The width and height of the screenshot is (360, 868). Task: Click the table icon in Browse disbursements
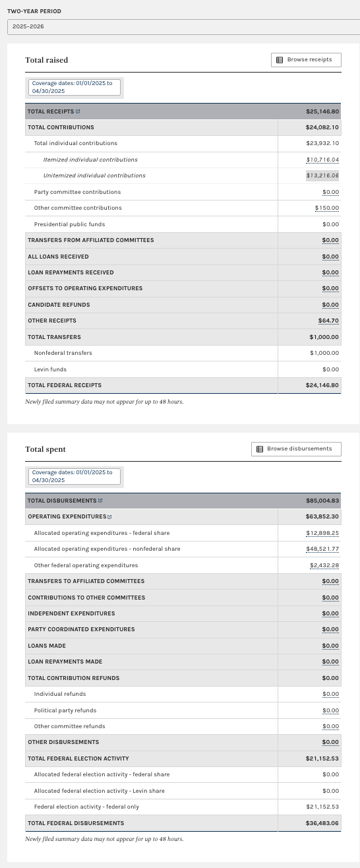coord(260,449)
